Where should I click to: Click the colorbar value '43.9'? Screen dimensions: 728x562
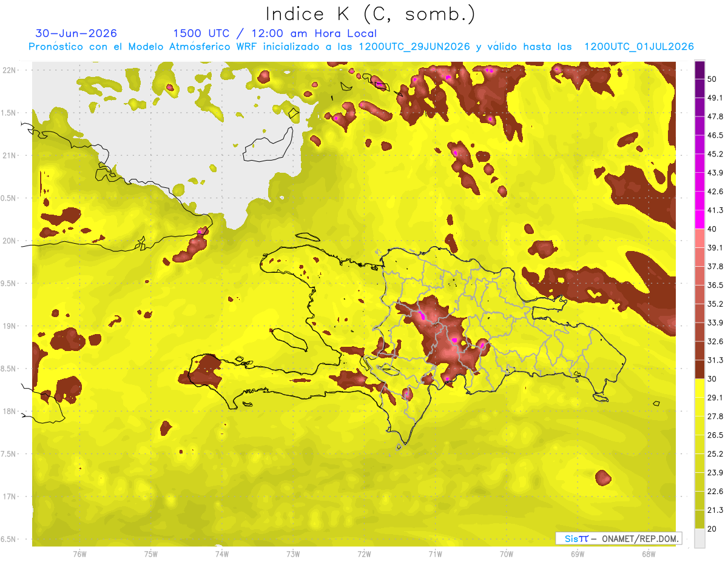(715, 173)
